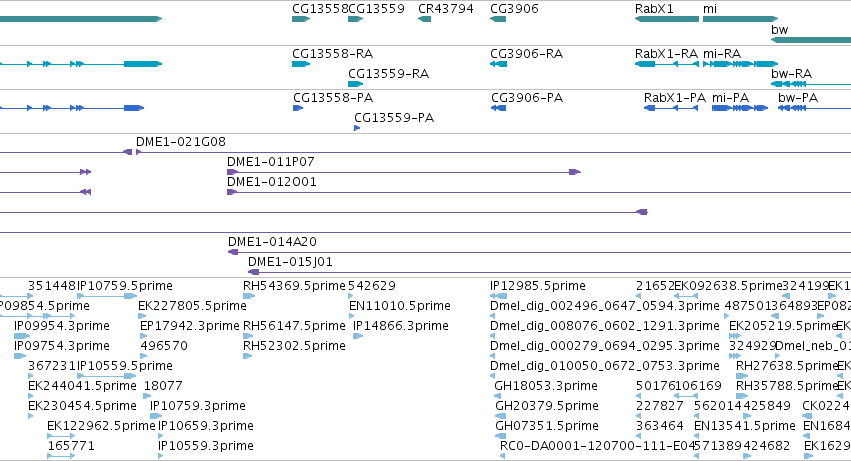This screenshot has height=461, width=851.
Task: Open the EK227805.5prime EST label
Action: 192,306
